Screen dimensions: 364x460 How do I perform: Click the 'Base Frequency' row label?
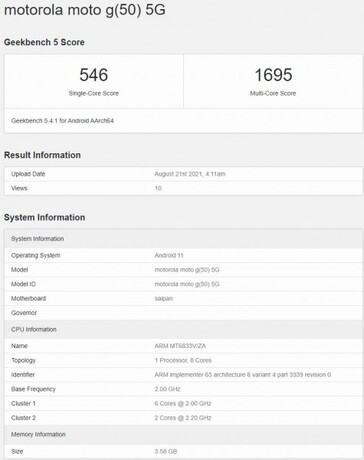33,389
